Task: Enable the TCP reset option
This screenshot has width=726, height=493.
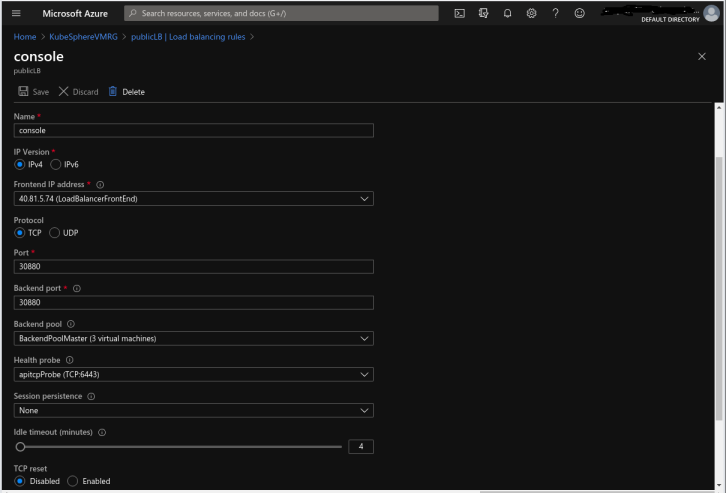Action: [72, 481]
